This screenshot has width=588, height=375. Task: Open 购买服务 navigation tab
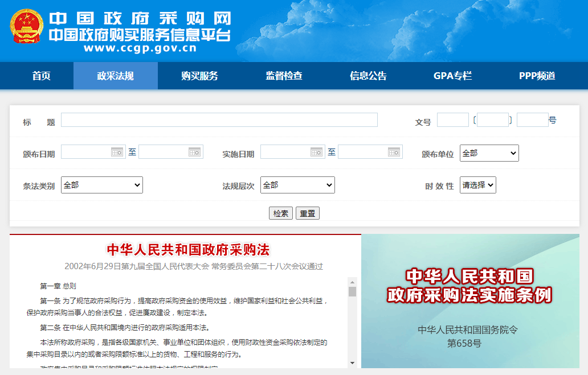pyautogui.click(x=199, y=76)
